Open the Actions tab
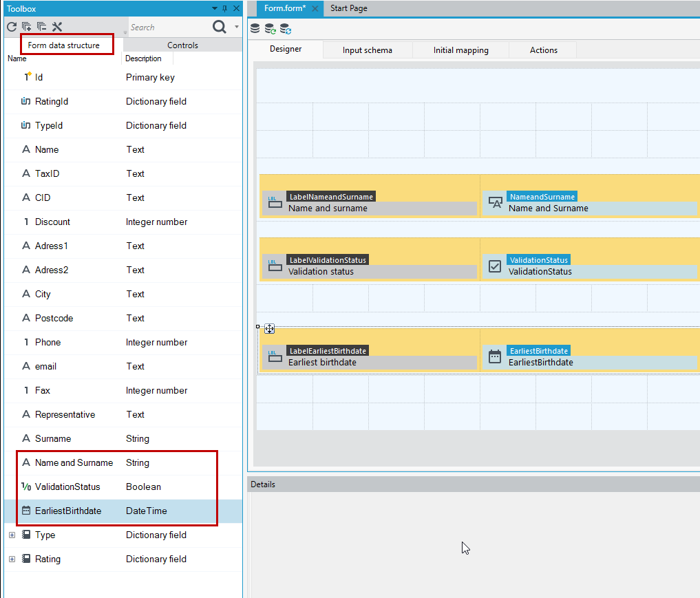 (x=543, y=50)
